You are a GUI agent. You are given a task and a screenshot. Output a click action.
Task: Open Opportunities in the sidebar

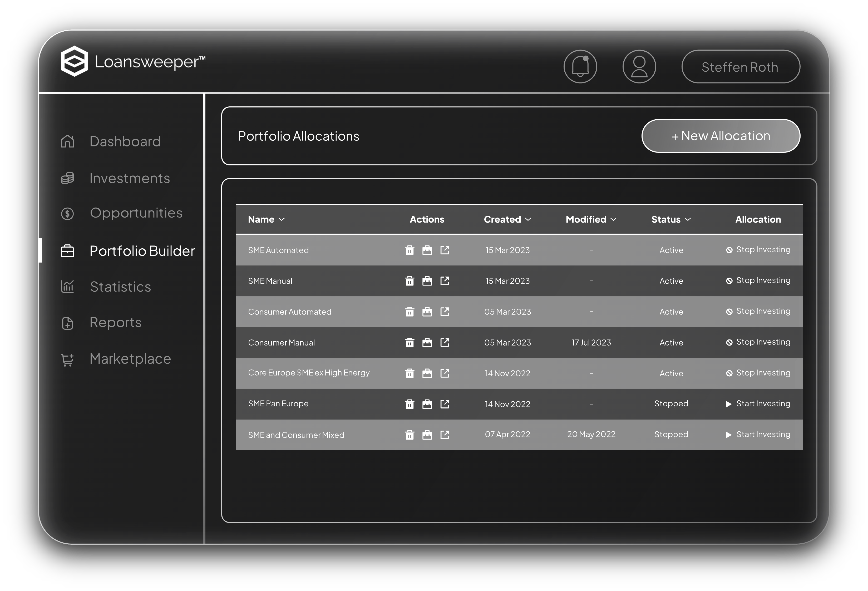(x=121, y=213)
